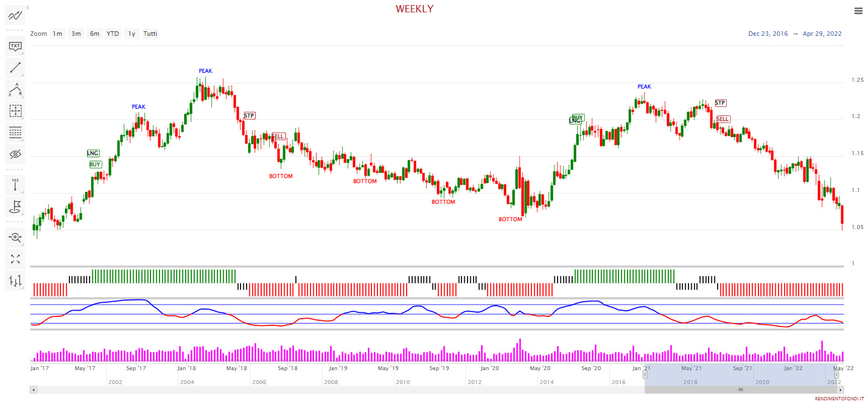Set zoom range to 1m
The width and height of the screenshot is (868, 402).
tap(58, 34)
